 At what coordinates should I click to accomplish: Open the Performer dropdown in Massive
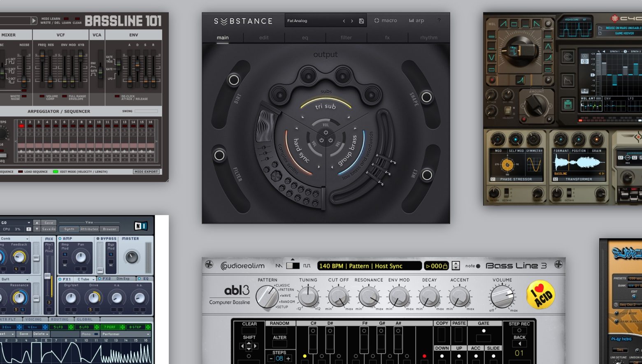[x=128, y=334]
